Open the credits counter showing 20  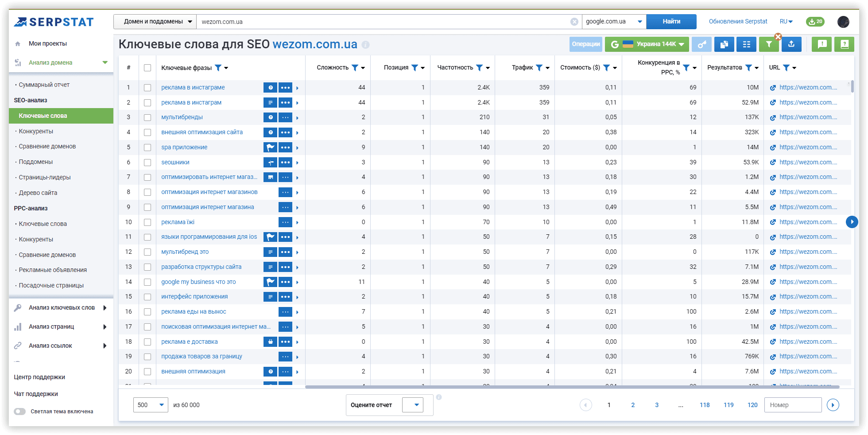(x=815, y=21)
